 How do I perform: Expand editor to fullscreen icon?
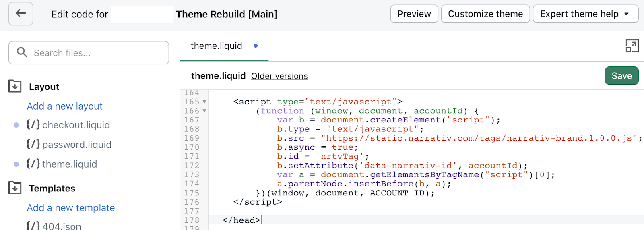632,46
